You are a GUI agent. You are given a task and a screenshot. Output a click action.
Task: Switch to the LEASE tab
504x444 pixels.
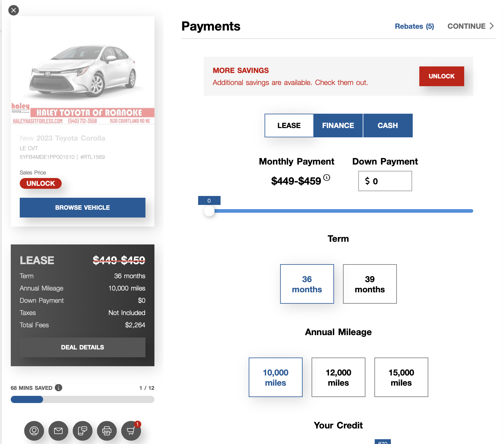pos(289,125)
